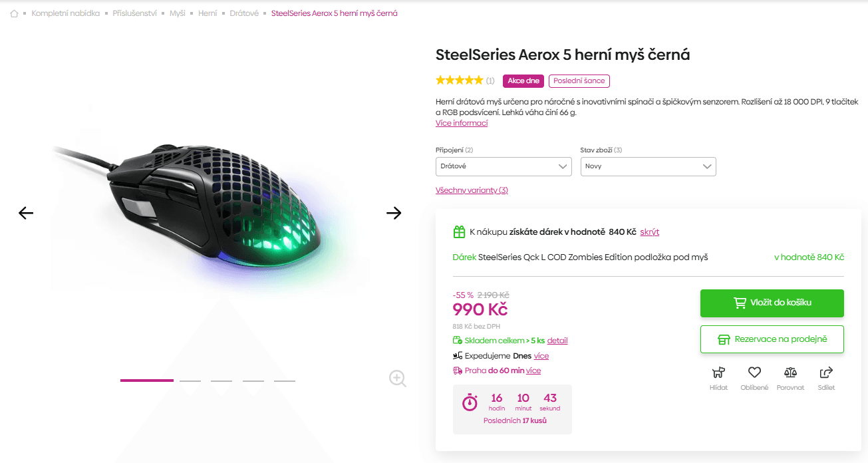Click Rezervace na prodejně button
The width and height of the screenshot is (868, 463).
click(772, 339)
